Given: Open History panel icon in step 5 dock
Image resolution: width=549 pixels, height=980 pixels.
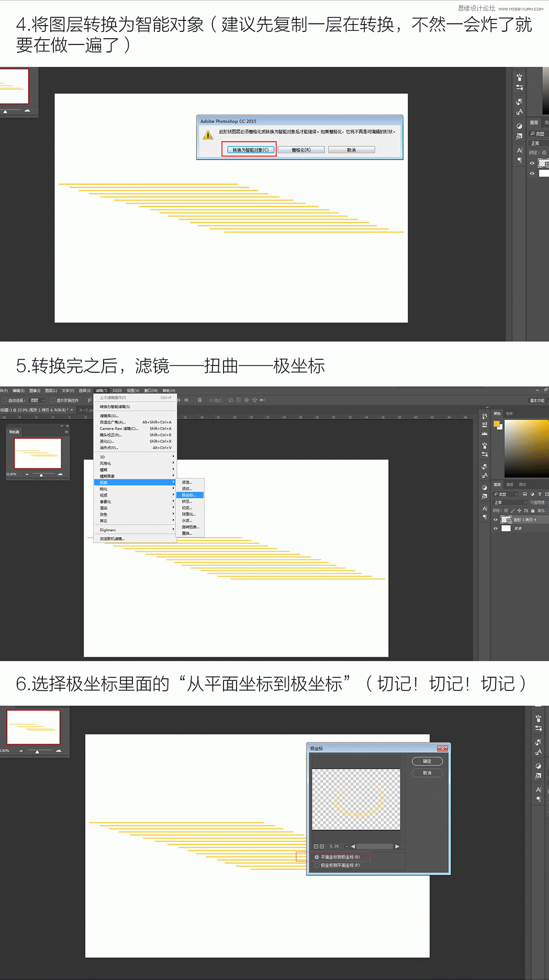Looking at the screenshot, I should 485,416.
